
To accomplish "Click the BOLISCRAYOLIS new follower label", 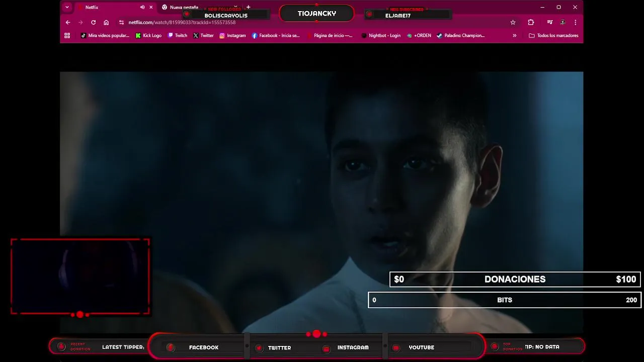I will [x=226, y=16].
